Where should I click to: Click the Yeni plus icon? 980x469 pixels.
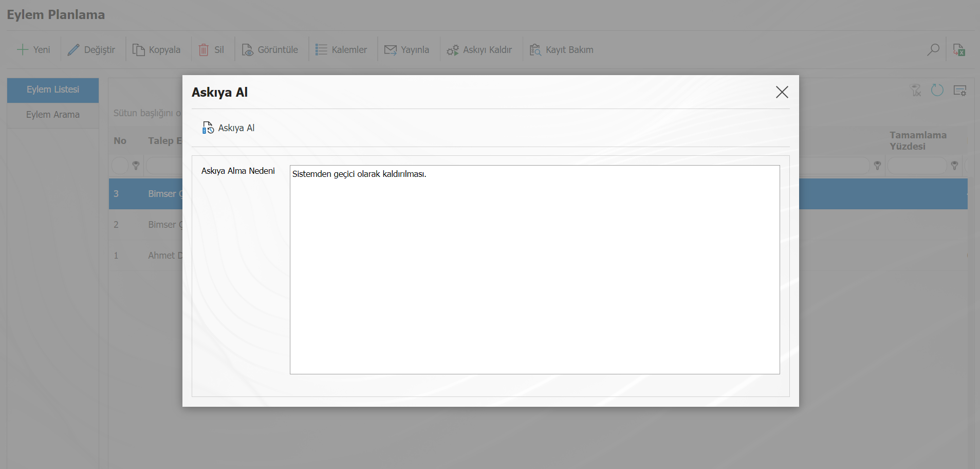coord(23,50)
